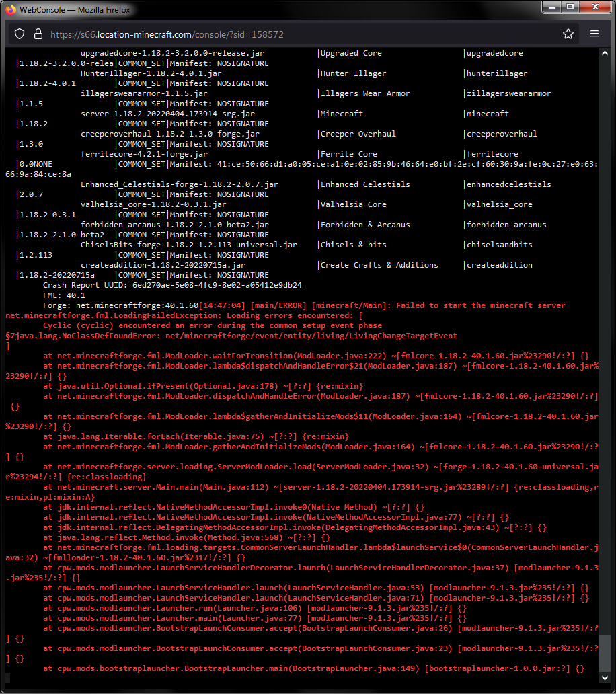616x694 pixels.
Task: Click 'server-1.18.2-20220404.173914-srg.jar' in the mod list
Action: [167, 114]
